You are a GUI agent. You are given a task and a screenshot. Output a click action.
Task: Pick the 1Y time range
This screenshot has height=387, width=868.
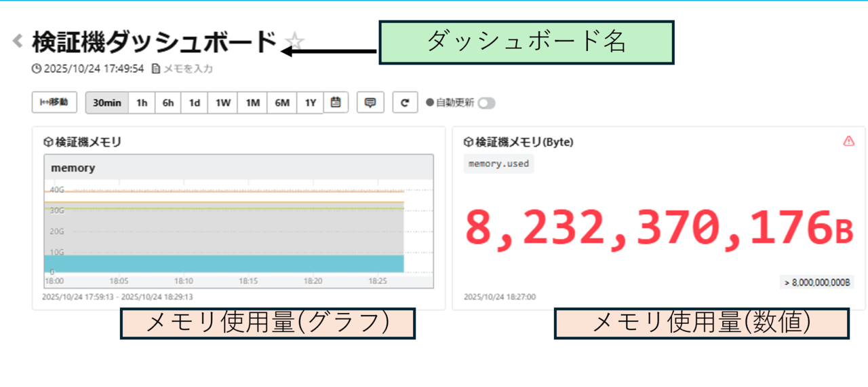[311, 103]
